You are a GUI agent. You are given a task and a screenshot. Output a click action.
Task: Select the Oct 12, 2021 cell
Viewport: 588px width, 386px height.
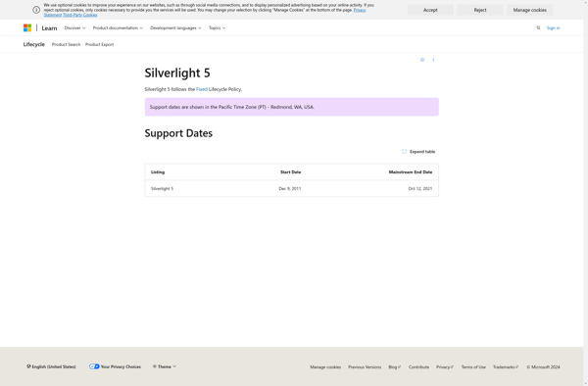(x=420, y=188)
